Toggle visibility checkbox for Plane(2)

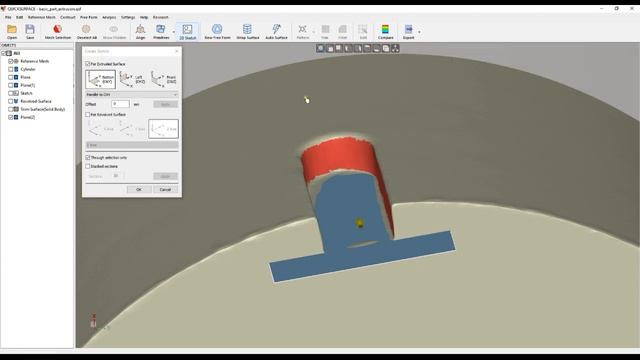tap(11, 117)
